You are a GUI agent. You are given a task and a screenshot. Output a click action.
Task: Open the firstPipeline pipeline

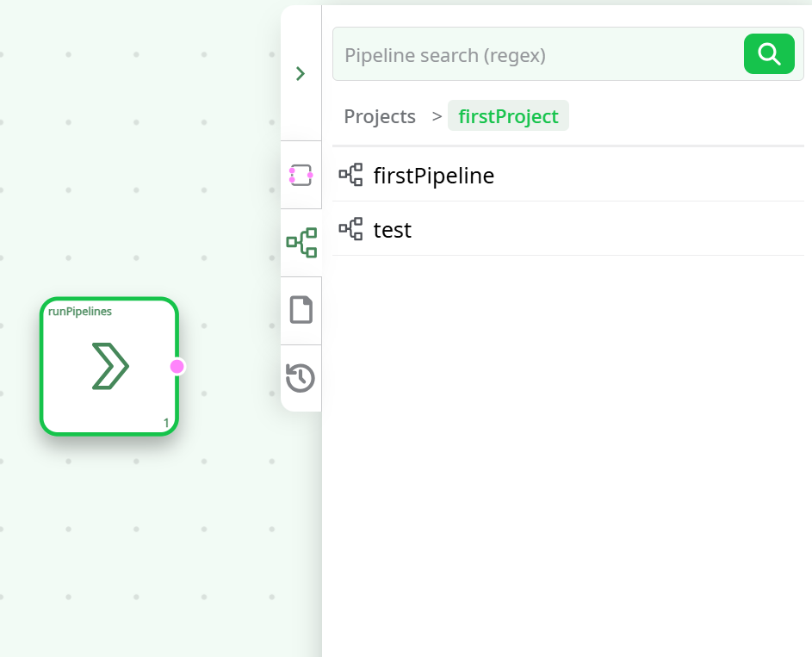point(433,175)
